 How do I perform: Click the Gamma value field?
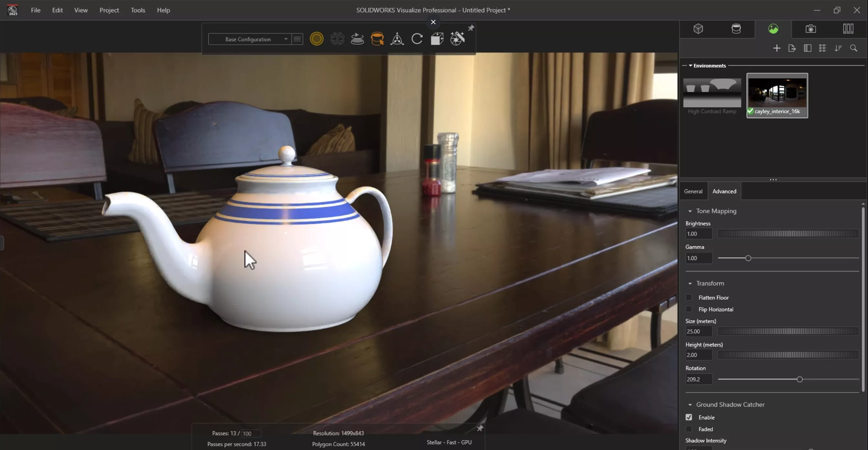[699, 258]
